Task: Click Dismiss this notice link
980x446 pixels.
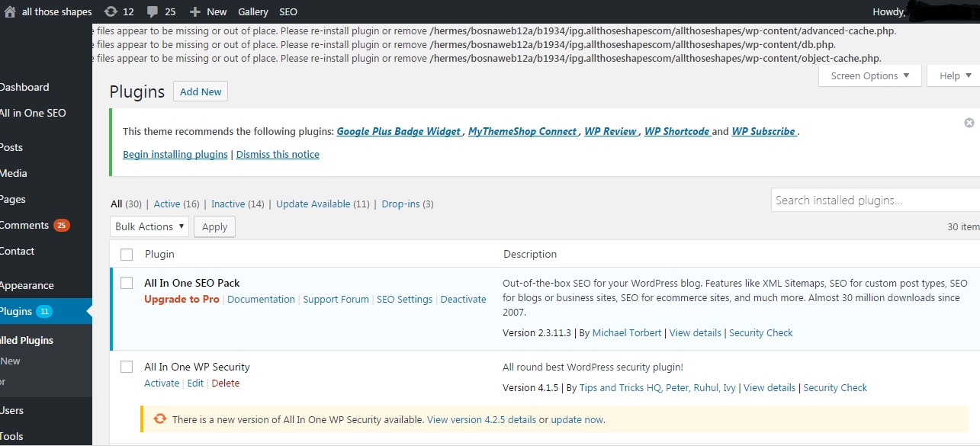Action: point(278,154)
